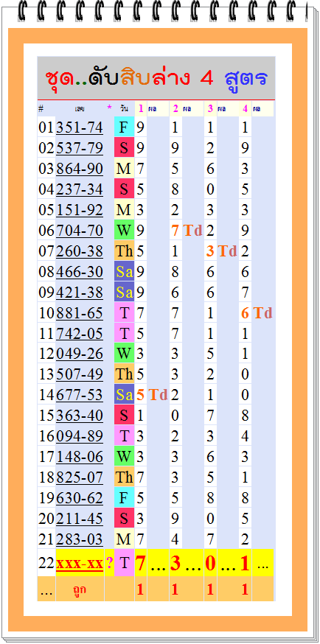Click the green W day cell in row 06
Viewport: 320px width, 644px height.
tap(124, 231)
